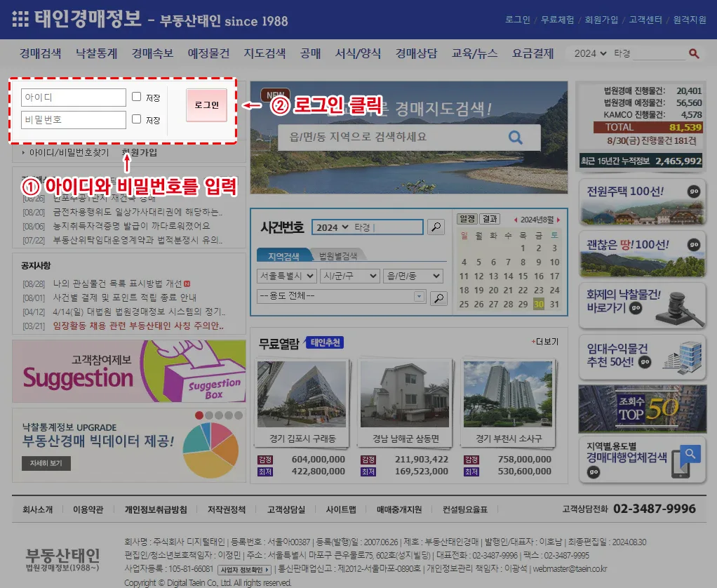Open notice 사건별 결제 및 포인트 적립 종료 안내
This screenshot has width=717, height=588.
(x=125, y=298)
